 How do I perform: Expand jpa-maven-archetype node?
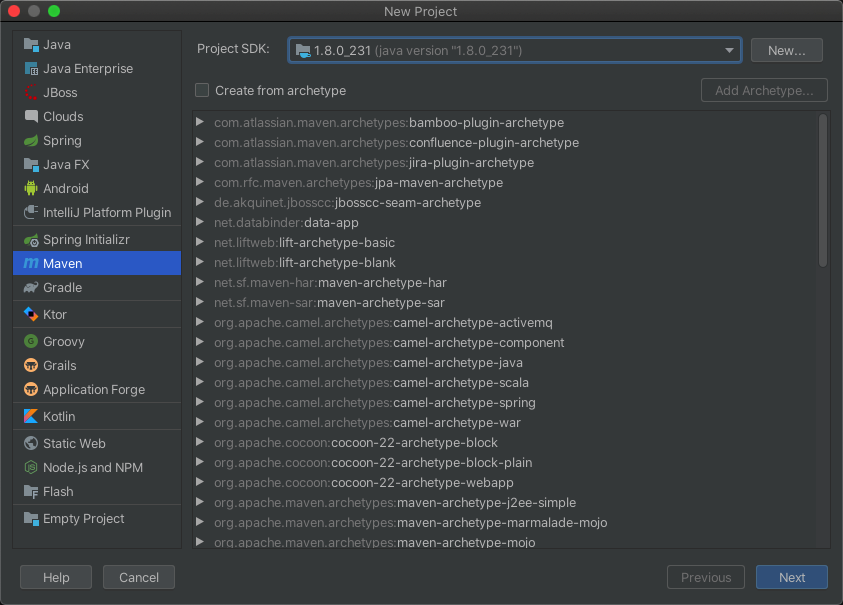click(200, 182)
